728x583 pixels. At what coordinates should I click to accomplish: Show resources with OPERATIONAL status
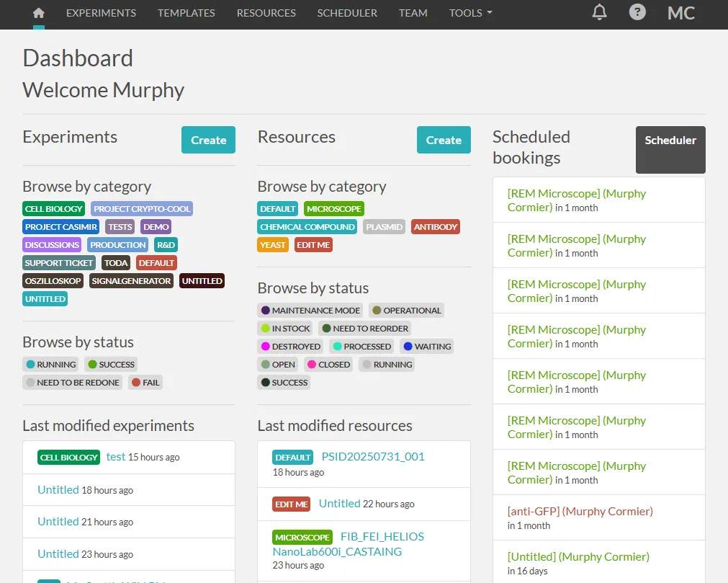click(x=407, y=311)
